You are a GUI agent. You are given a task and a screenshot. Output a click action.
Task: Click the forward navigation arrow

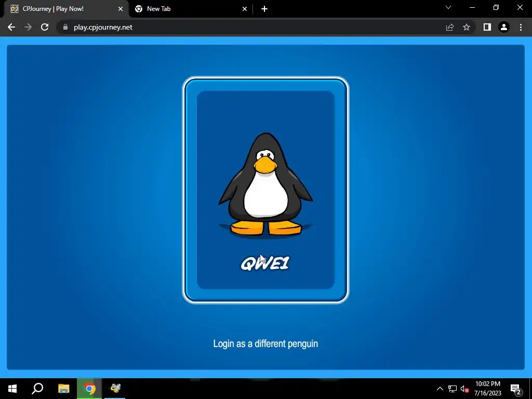28,27
